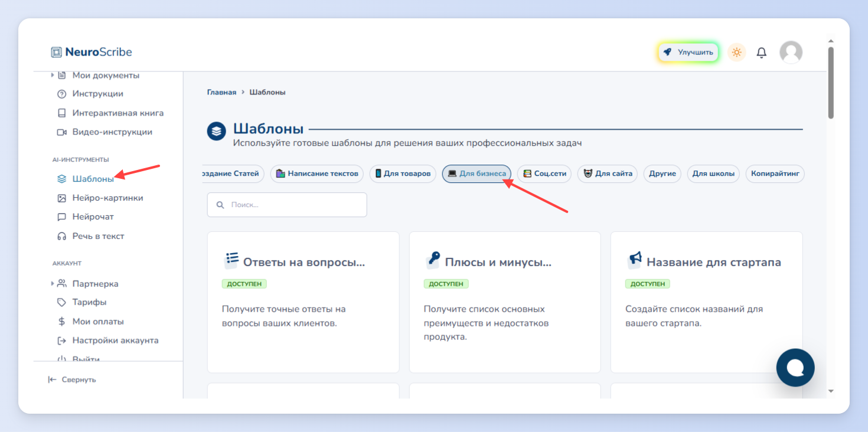Open Речь в текст tool

pos(99,236)
